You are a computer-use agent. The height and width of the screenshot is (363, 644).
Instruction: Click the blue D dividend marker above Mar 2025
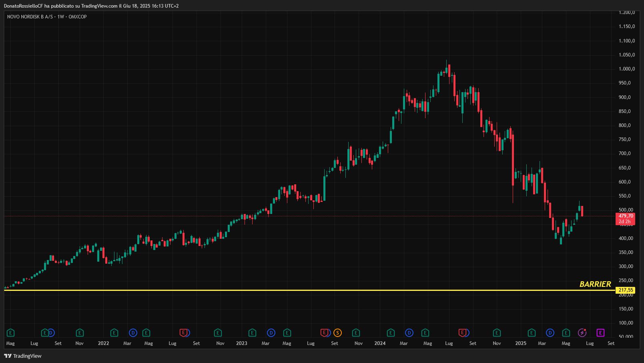(550, 333)
